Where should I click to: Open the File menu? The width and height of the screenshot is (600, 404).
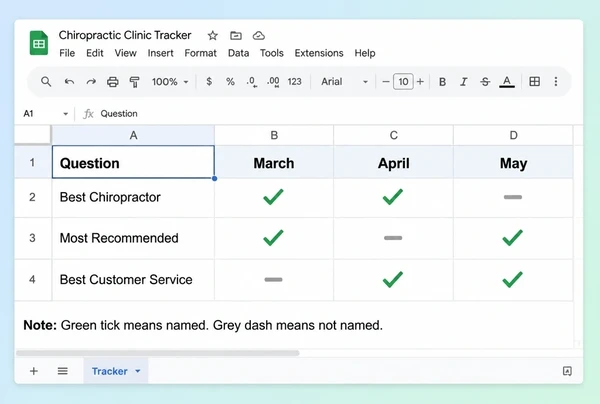coord(67,53)
